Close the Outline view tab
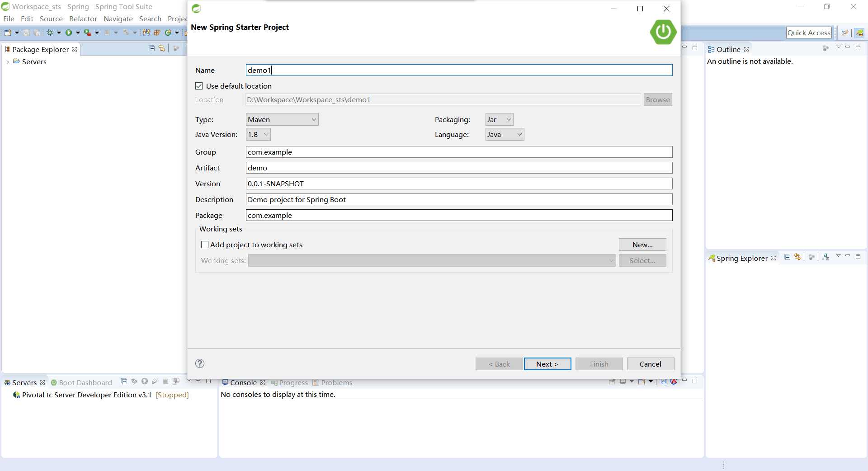868x471 pixels. coord(746,49)
